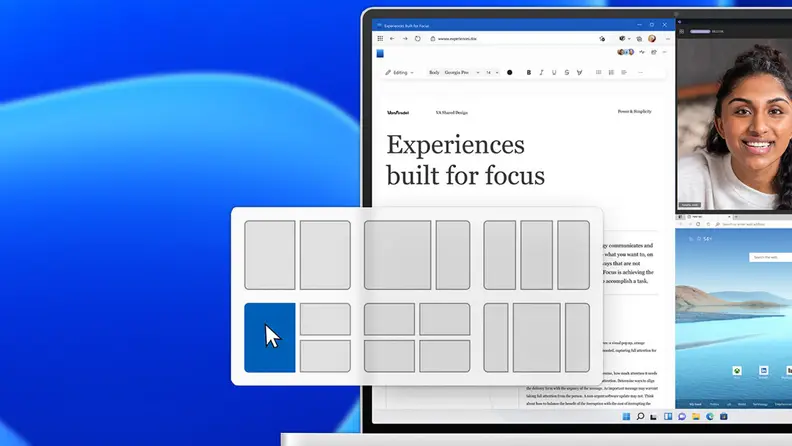Insert a numbered list

611,73
